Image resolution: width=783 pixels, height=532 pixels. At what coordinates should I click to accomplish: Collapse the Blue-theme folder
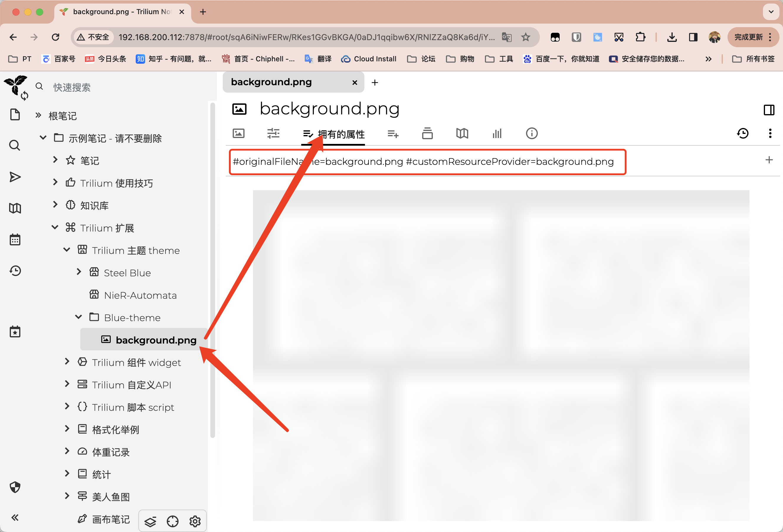[78, 317]
